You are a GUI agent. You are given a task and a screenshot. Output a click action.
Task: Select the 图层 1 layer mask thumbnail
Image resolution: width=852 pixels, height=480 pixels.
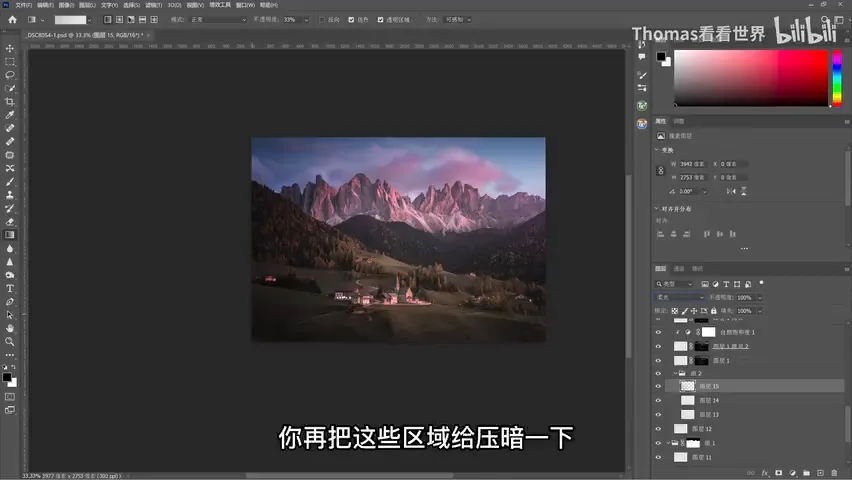tap(702, 360)
